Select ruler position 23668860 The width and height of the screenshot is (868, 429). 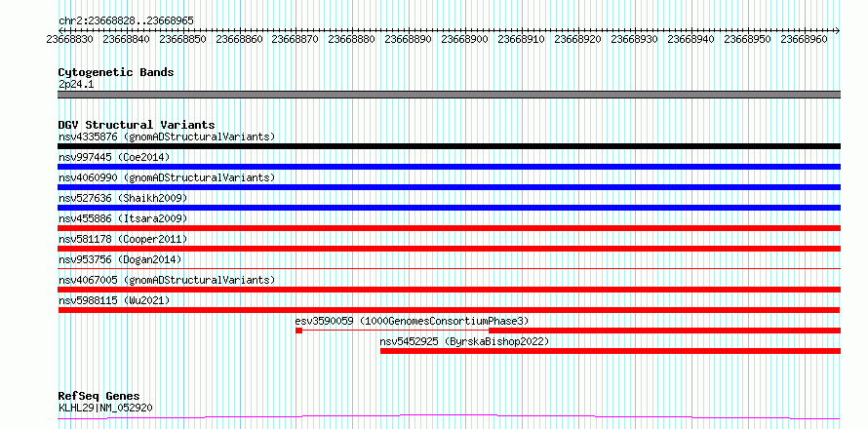[x=239, y=39]
